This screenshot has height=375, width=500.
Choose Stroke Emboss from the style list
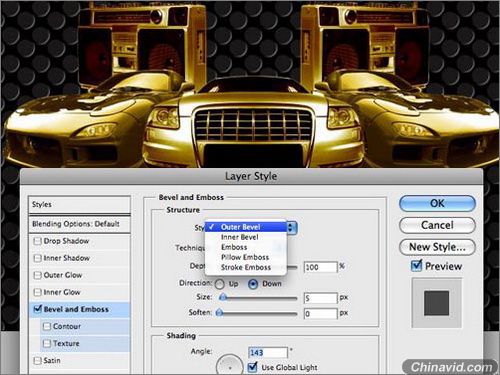click(246, 267)
